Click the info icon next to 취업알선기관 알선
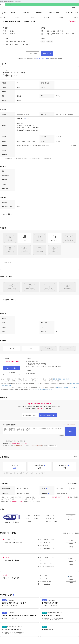This screenshot has width=79, height=644. 44,465
